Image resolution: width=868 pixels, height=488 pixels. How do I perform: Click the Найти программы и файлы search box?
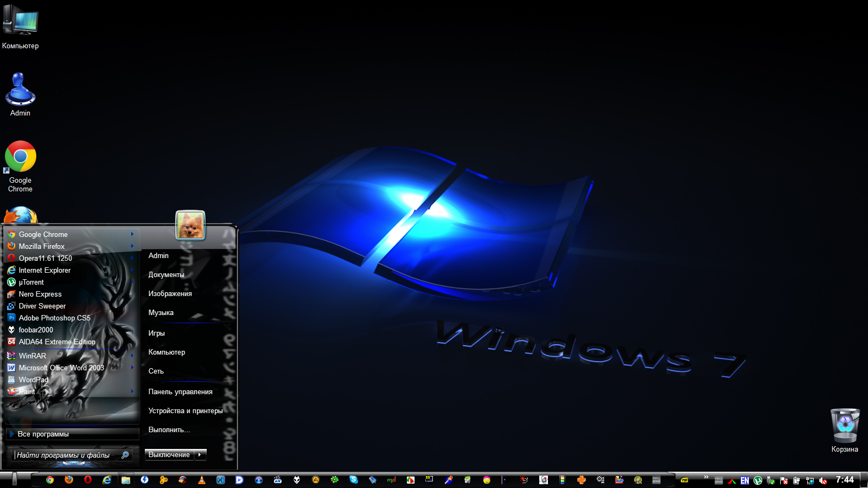[x=65, y=455]
